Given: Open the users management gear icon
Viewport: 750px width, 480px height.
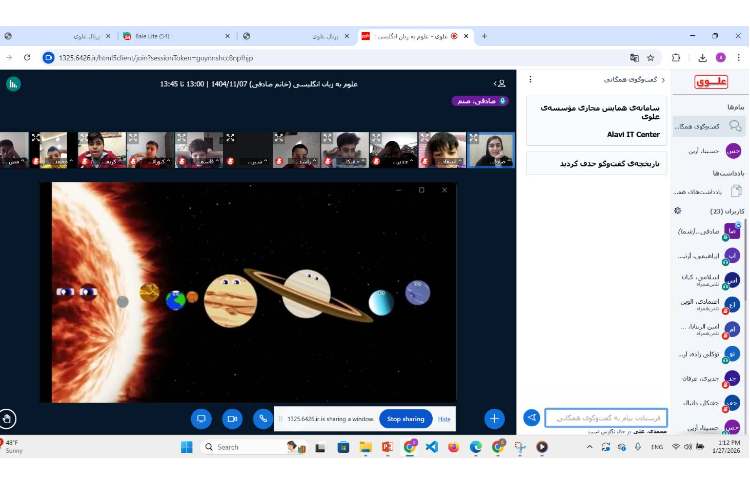Looking at the screenshot, I should tap(677, 211).
